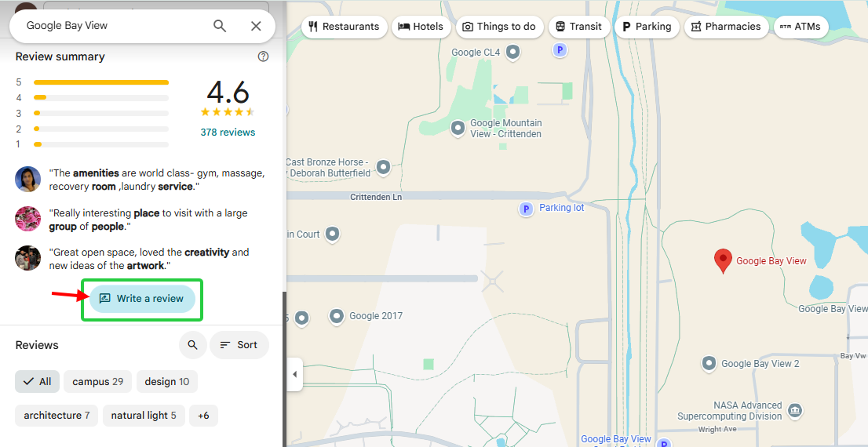Click the 'Great open space' review quote
Screen dimensions: 868x447
pos(149,259)
